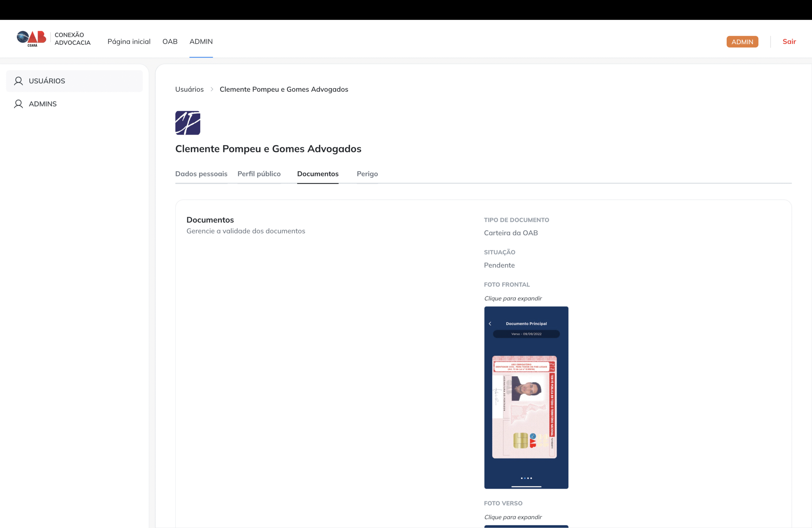Click breadcrumb Clemente Pompeu e Gomes Advogados
This screenshot has width=812, height=528.
click(284, 89)
